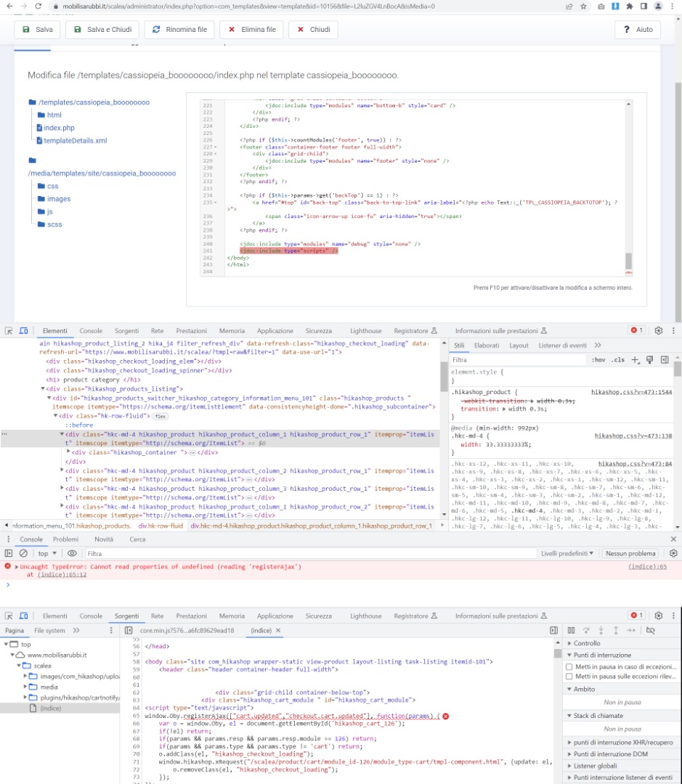This screenshot has height=784, width=682.
Task: Toggle deactivate breakpoints icon in the debugger toolbar
Action: pos(651,631)
